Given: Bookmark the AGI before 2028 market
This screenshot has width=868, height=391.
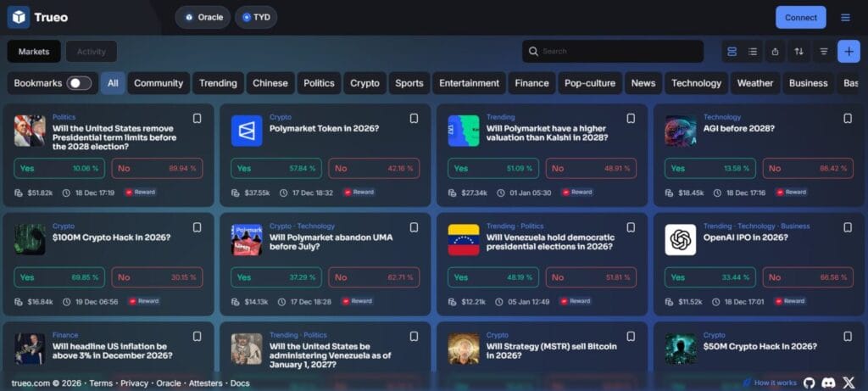Looking at the screenshot, I should (x=848, y=119).
